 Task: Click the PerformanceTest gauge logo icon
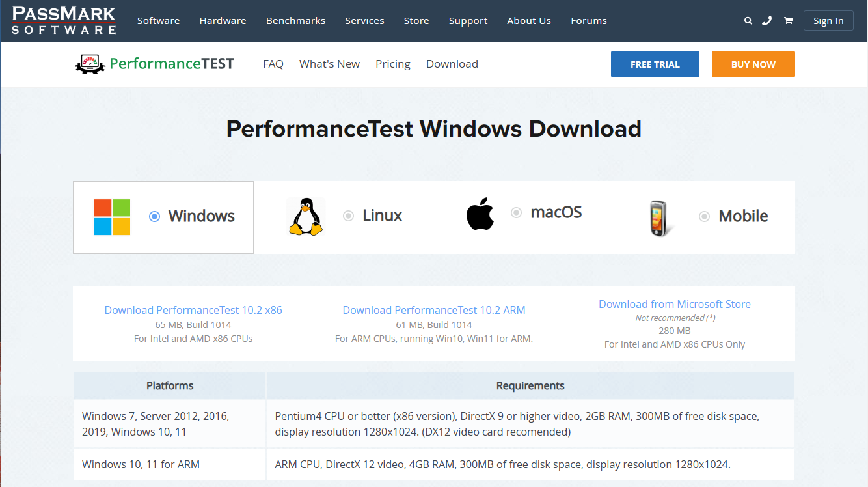click(x=90, y=64)
